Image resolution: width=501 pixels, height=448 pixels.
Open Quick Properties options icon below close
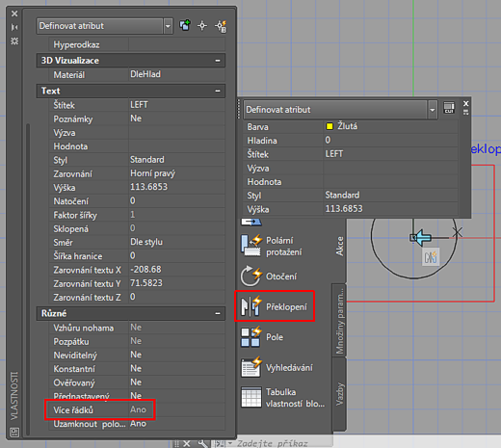click(x=466, y=112)
